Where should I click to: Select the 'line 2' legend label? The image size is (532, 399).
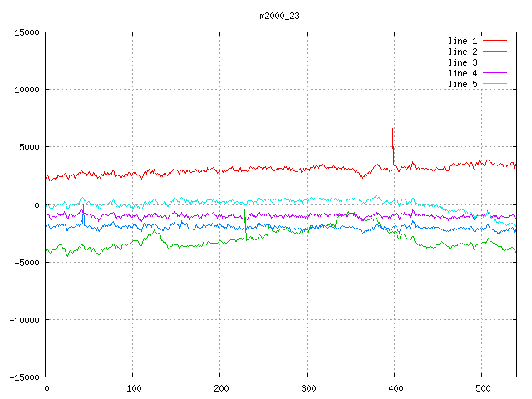462,52
